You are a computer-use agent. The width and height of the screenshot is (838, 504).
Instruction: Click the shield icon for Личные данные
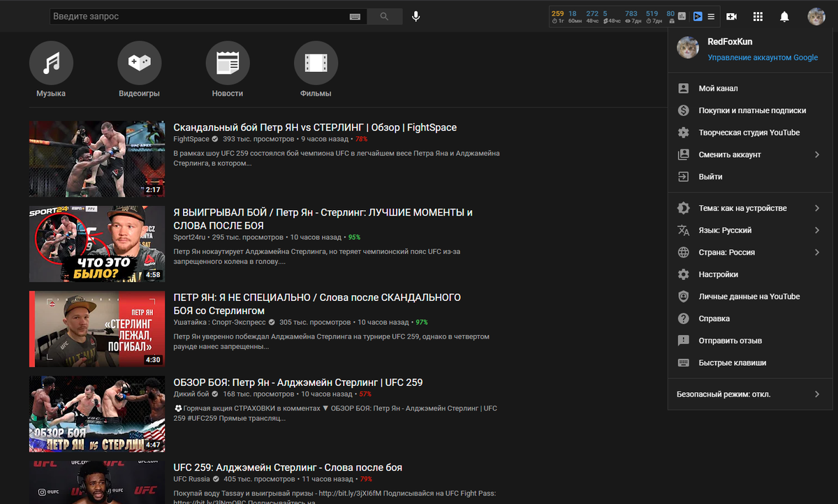pos(684,297)
